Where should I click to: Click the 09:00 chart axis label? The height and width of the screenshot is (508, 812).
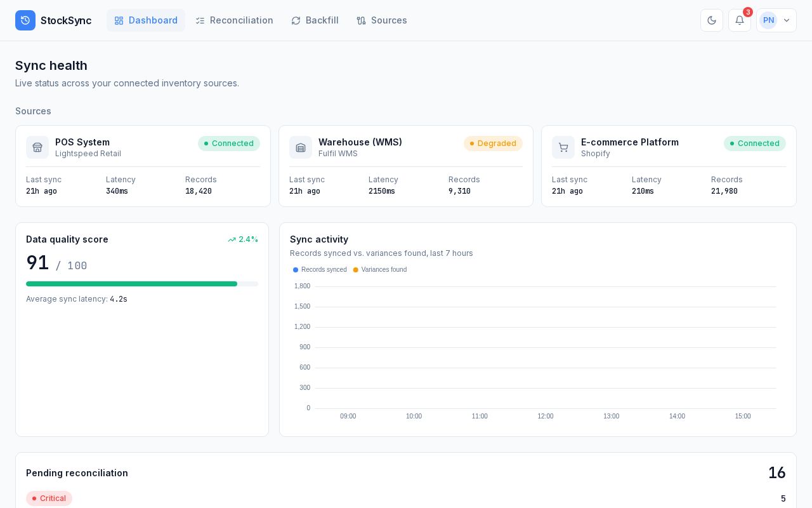pos(348,417)
